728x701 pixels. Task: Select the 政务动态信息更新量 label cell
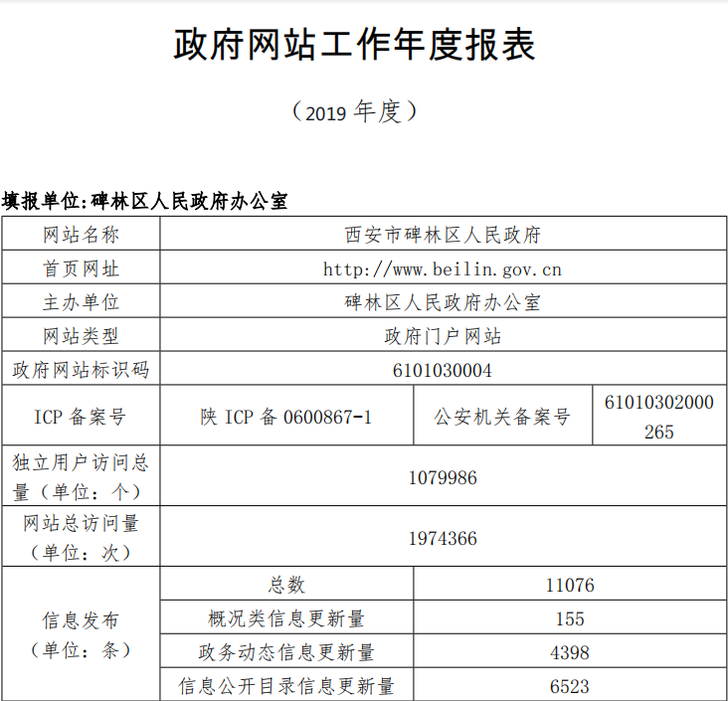click(x=286, y=652)
